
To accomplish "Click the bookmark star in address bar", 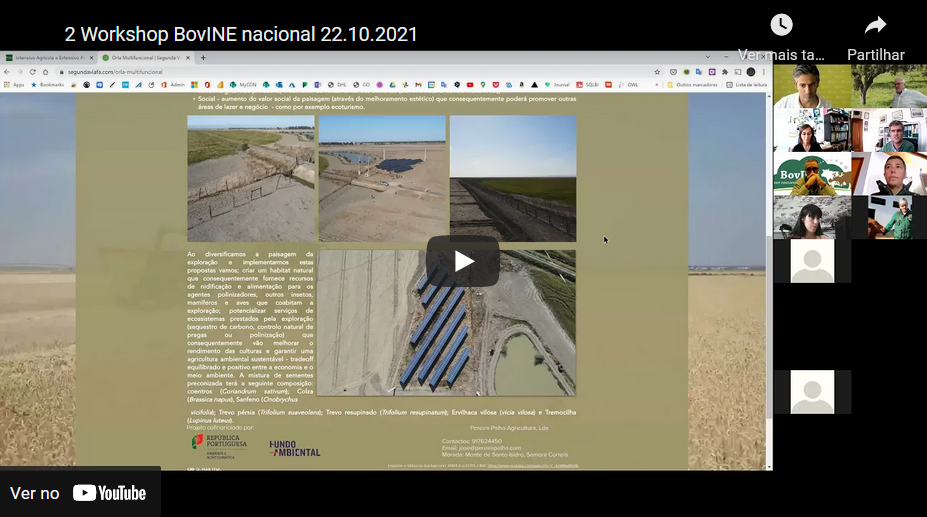I will click(657, 72).
